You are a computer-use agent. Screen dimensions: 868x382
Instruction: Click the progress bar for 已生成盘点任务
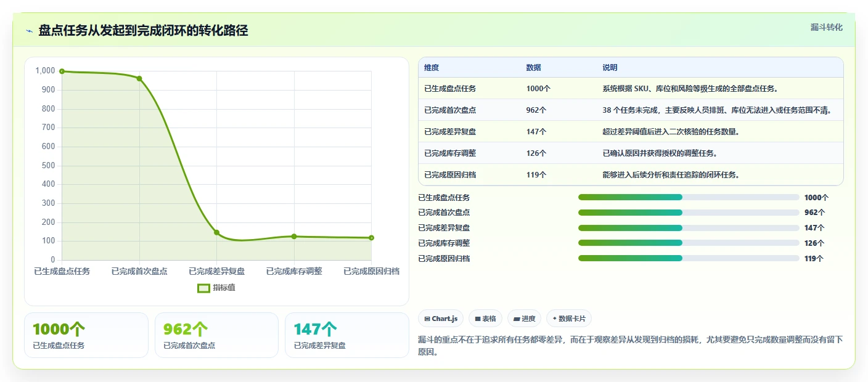[689, 197]
